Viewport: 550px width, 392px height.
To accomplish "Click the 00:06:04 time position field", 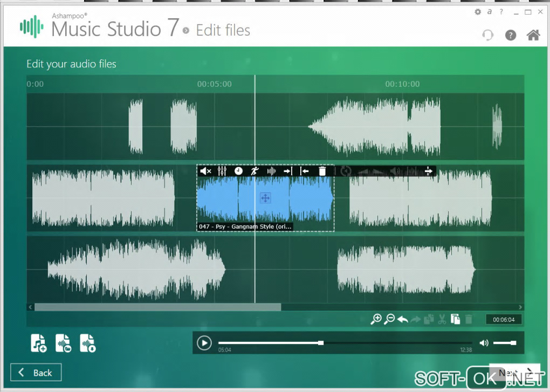I will click(x=504, y=319).
